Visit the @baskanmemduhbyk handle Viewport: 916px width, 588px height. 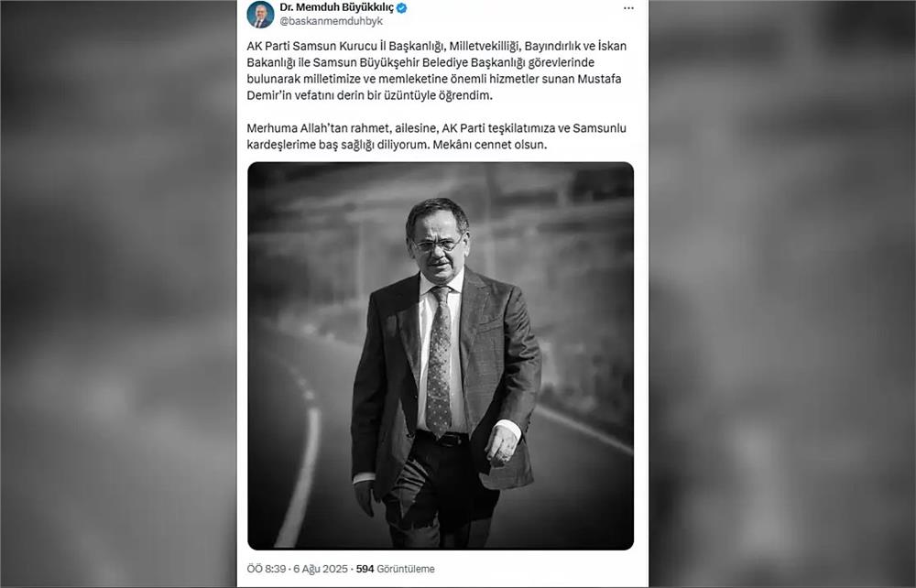click(332, 21)
